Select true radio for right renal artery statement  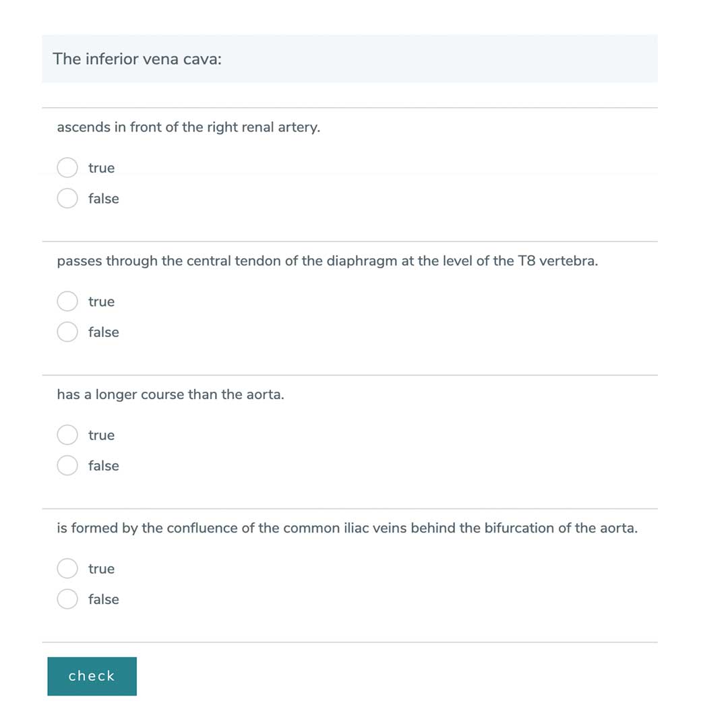[x=67, y=168]
